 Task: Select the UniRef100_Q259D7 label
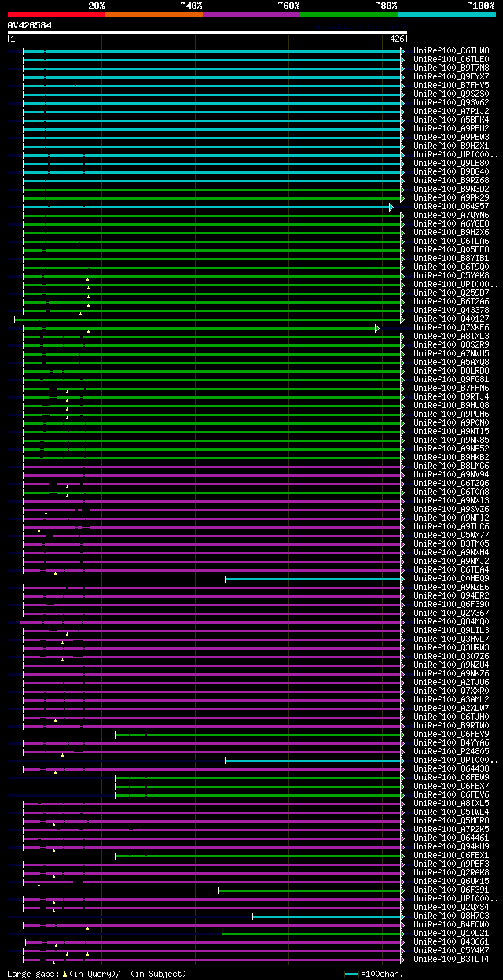(x=451, y=293)
